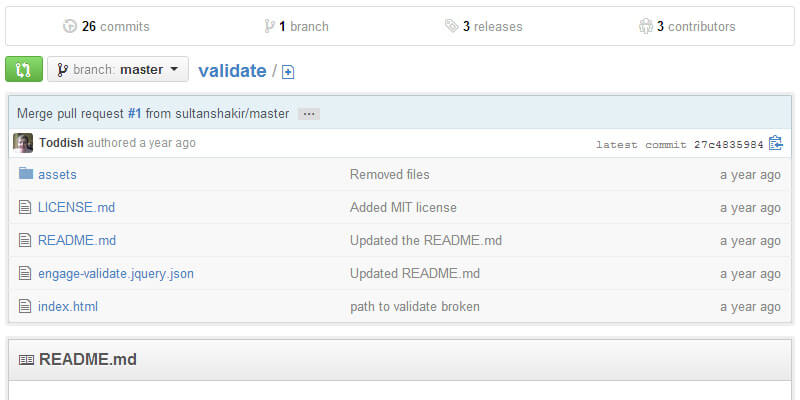Open the README.md file link
The width and height of the screenshot is (800, 400).
click(77, 240)
